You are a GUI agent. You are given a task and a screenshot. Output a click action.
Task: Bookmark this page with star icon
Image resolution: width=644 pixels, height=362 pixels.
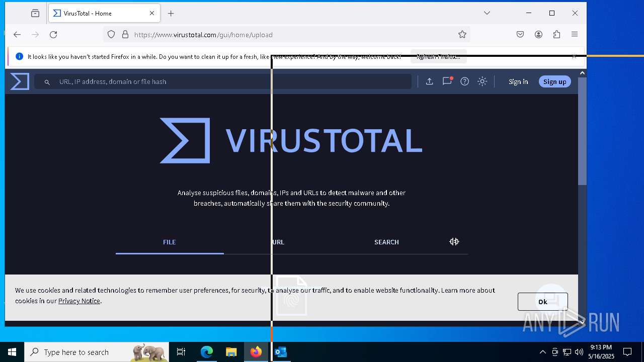coord(462,35)
